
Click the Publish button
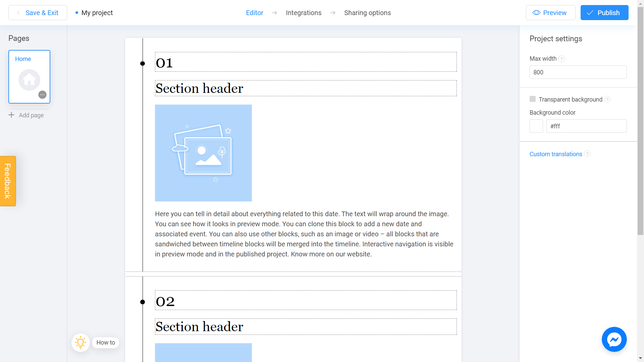pos(604,12)
